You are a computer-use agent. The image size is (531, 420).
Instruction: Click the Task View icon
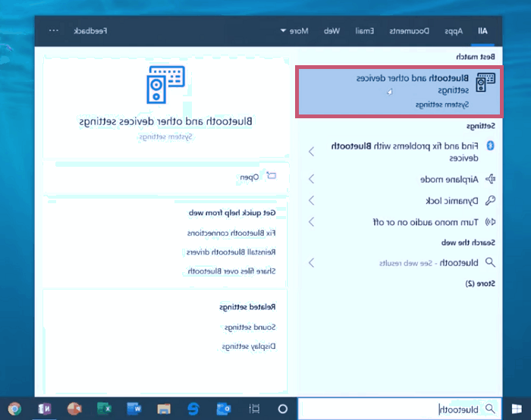[x=253, y=409]
